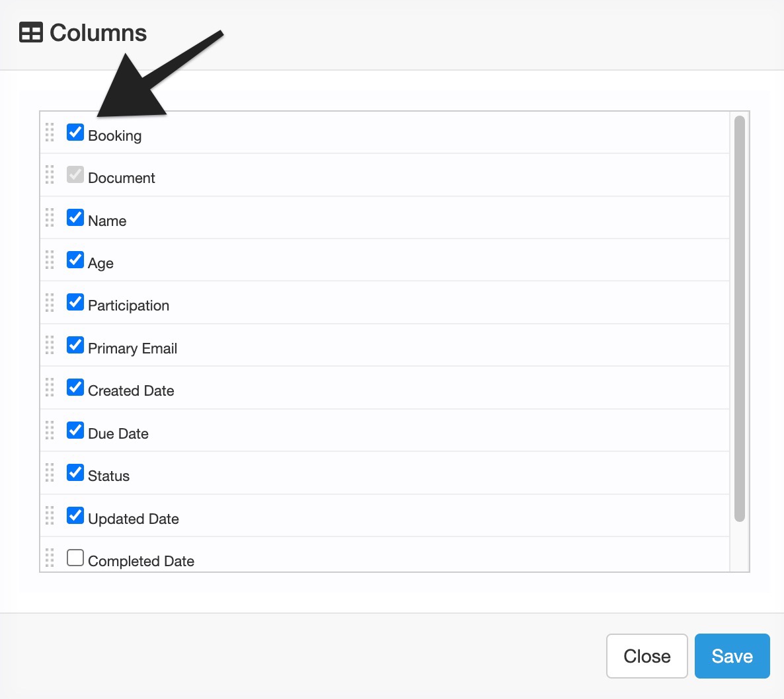Click the Primary Email label text

132,348
